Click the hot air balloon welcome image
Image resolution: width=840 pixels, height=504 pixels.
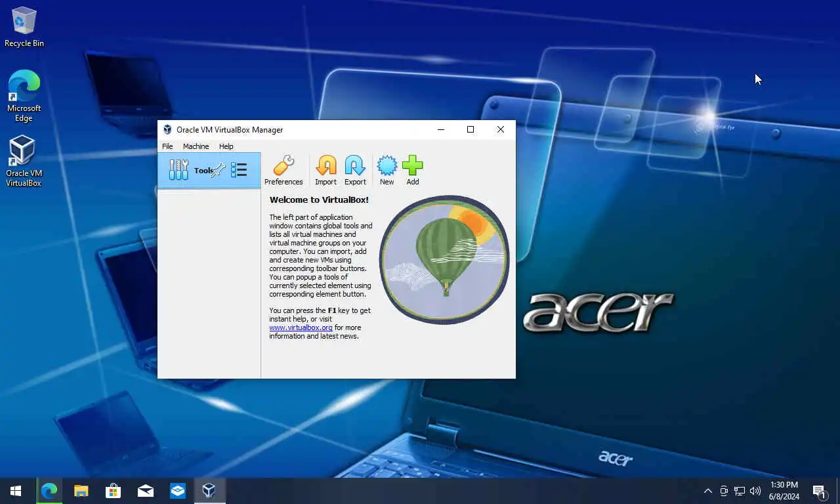coord(444,259)
